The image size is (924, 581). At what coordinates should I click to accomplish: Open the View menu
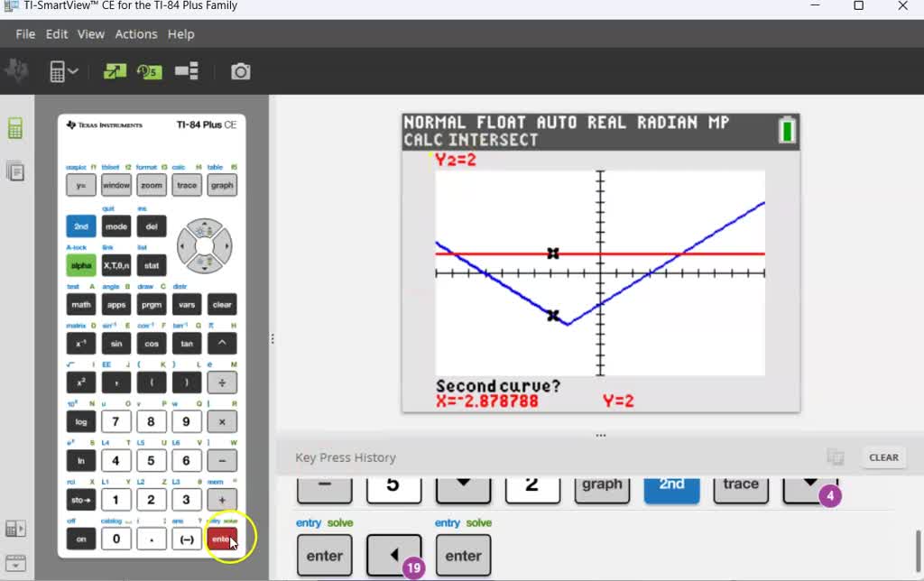pyautogui.click(x=90, y=34)
